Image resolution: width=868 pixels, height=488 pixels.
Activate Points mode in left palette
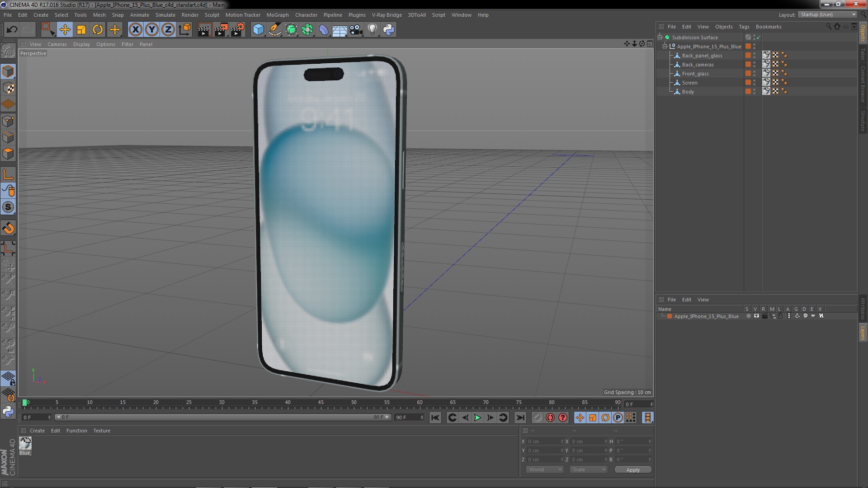click(8, 121)
